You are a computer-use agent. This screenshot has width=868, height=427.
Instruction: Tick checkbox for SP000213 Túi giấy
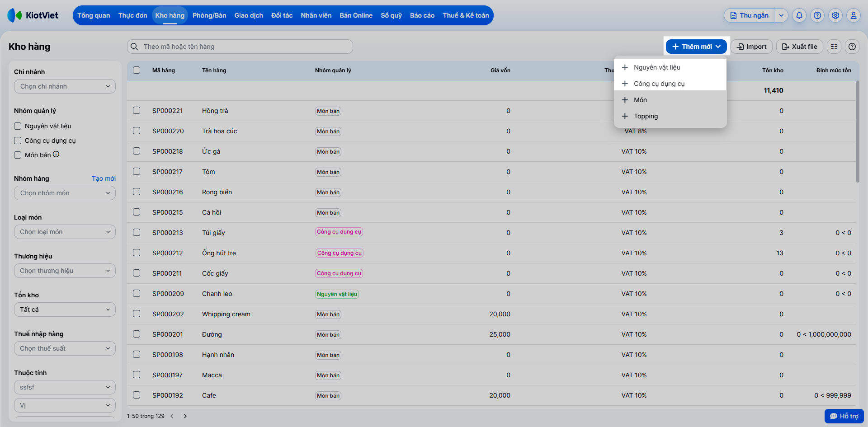(x=137, y=232)
